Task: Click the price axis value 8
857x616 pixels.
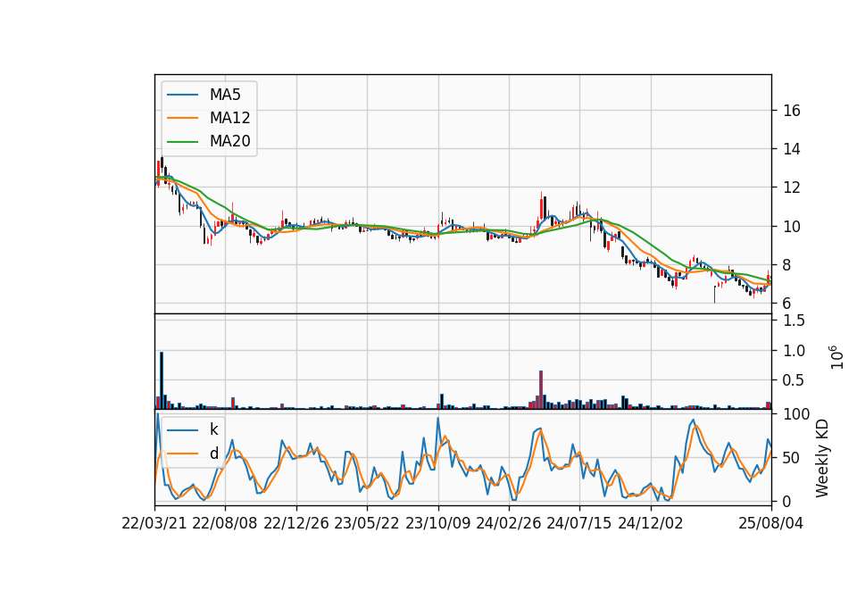Action: (787, 265)
